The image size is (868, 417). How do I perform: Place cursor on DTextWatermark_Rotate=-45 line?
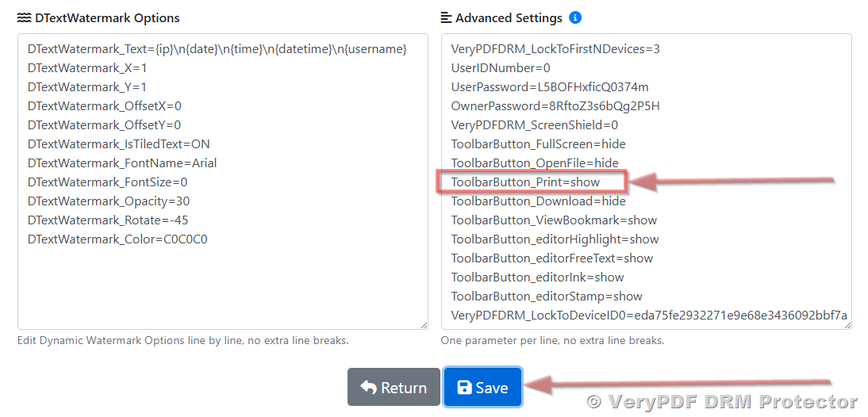(108, 220)
